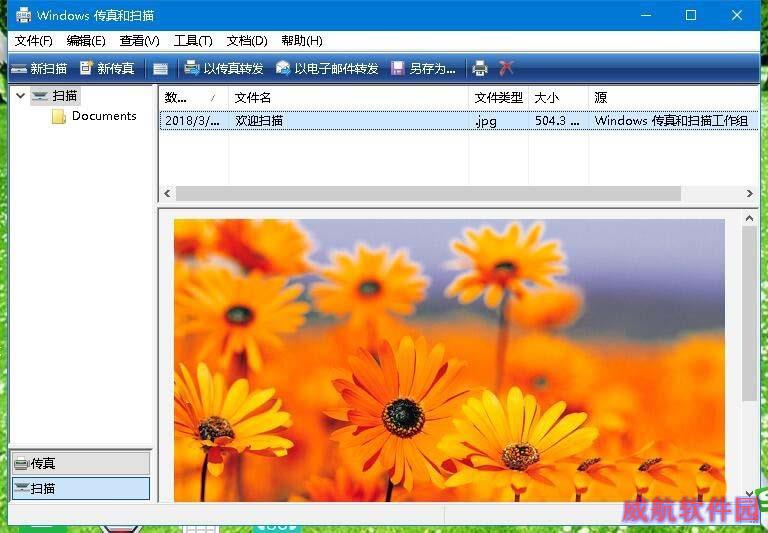Click the preview pane vertical scrollbar thumb

pyautogui.click(x=749, y=314)
